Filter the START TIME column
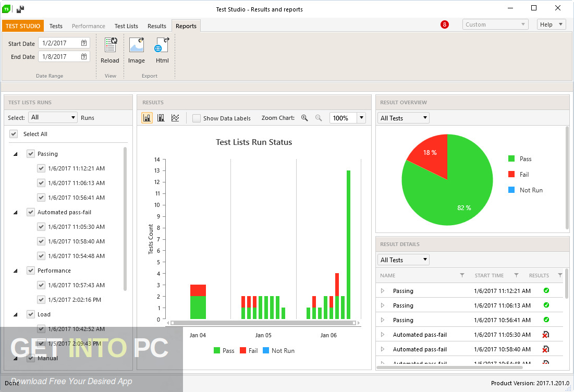This screenshot has height=392, width=574. click(516, 275)
